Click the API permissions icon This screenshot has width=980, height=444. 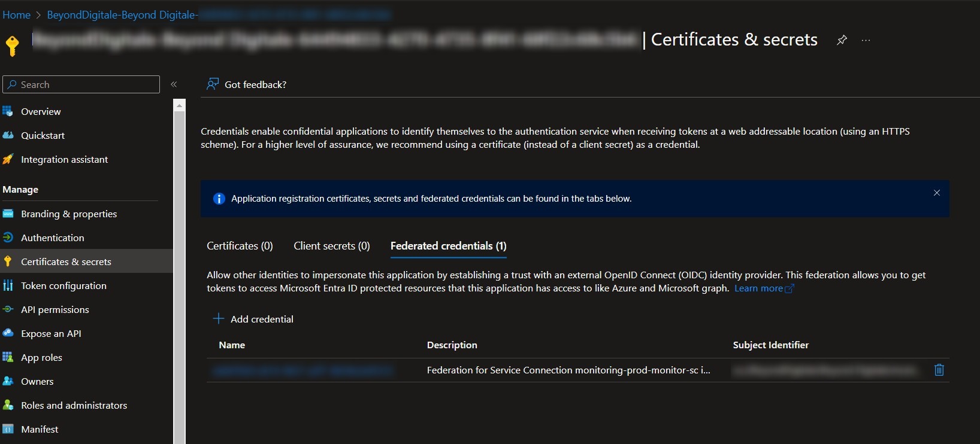(8, 309)
